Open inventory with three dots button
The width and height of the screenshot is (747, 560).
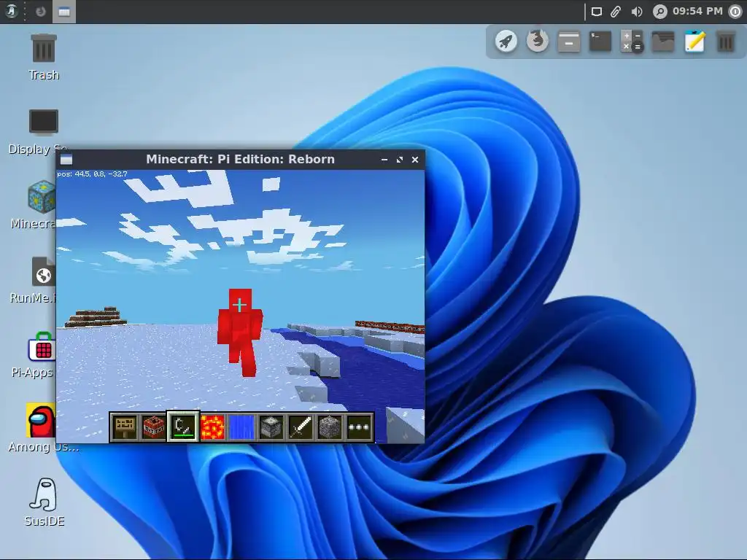point(359,427)
